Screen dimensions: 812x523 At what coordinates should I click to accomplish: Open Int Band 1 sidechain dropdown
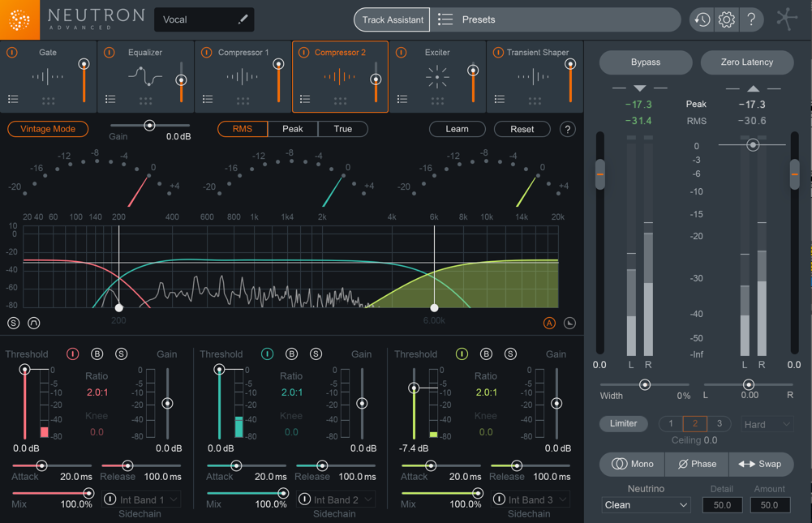point(141,499)
